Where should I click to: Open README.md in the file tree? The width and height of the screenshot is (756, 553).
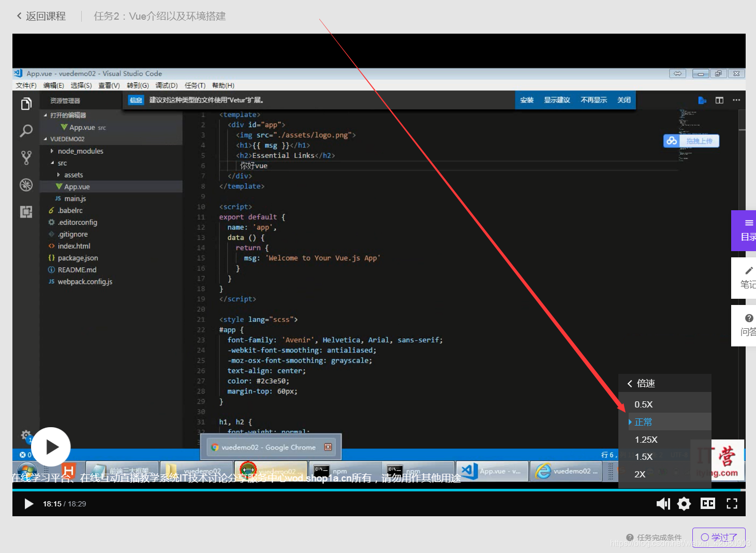pos(111,270)
